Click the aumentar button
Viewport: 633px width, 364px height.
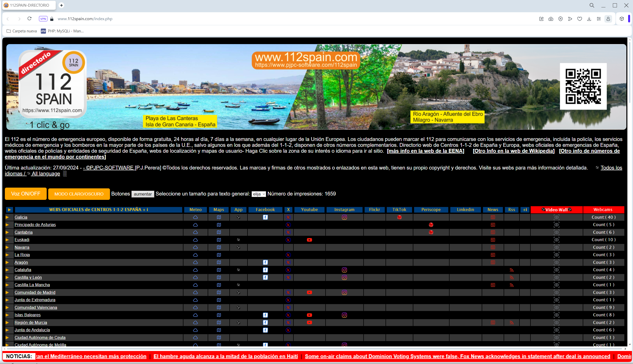tap(143, 194)
